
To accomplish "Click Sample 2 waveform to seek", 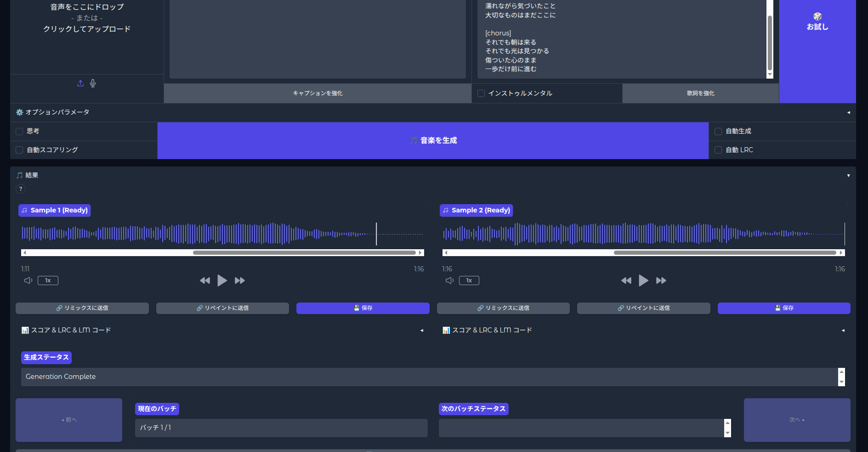I will [643, 234].
